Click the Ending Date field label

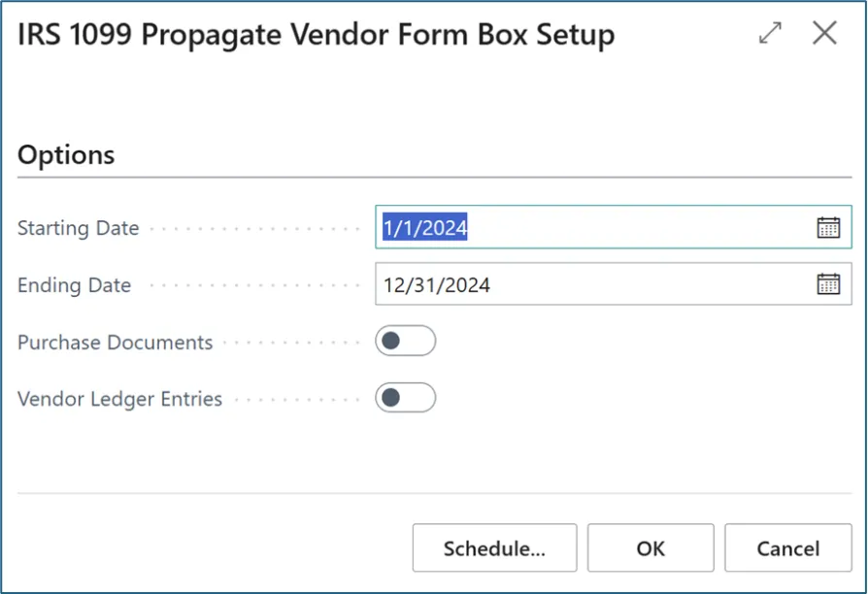[x=75, y=285]
